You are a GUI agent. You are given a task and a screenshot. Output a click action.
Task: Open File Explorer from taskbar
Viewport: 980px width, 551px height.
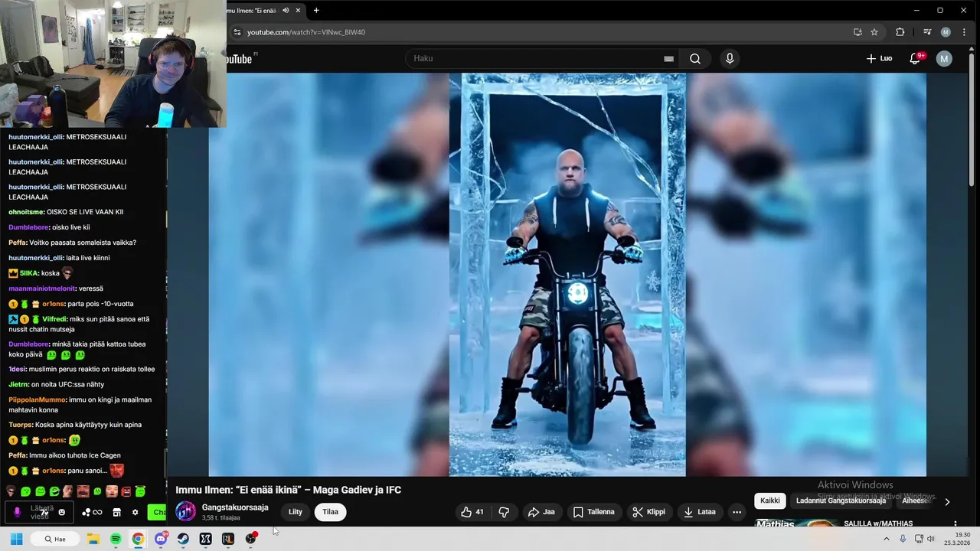[93, 539]
